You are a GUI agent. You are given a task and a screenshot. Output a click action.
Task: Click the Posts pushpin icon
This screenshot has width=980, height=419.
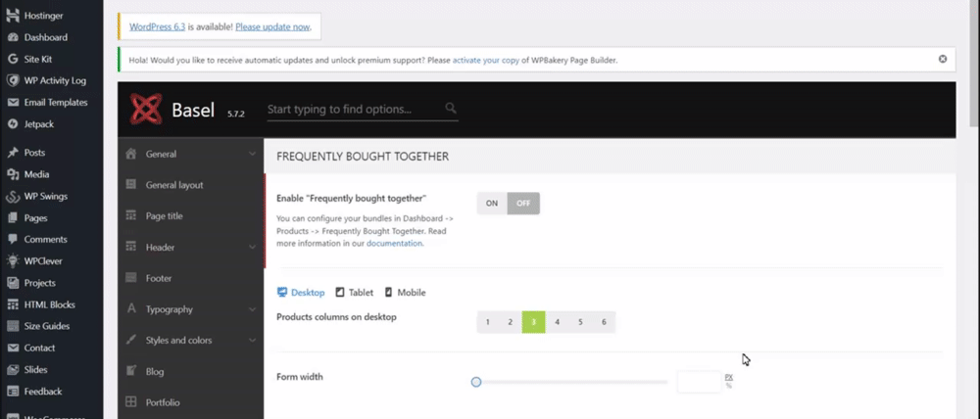[12, 153]
